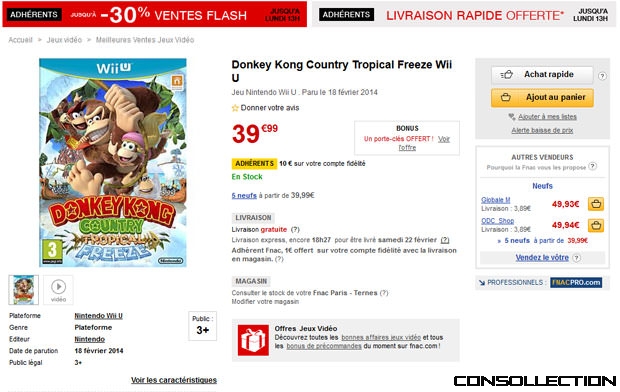Open help icon next to Livraison gratuite
This screenshot has height=392, width=620.
click(295, 229)
